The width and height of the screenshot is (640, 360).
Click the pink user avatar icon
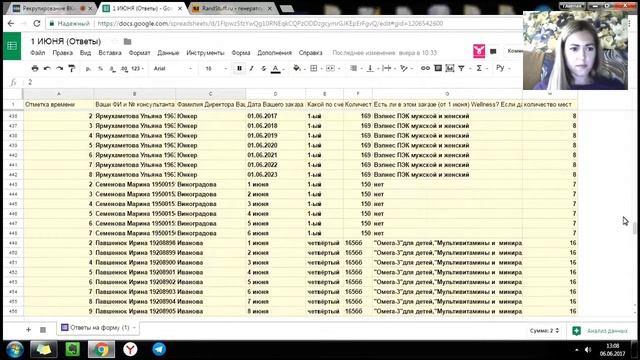(479, 51)
